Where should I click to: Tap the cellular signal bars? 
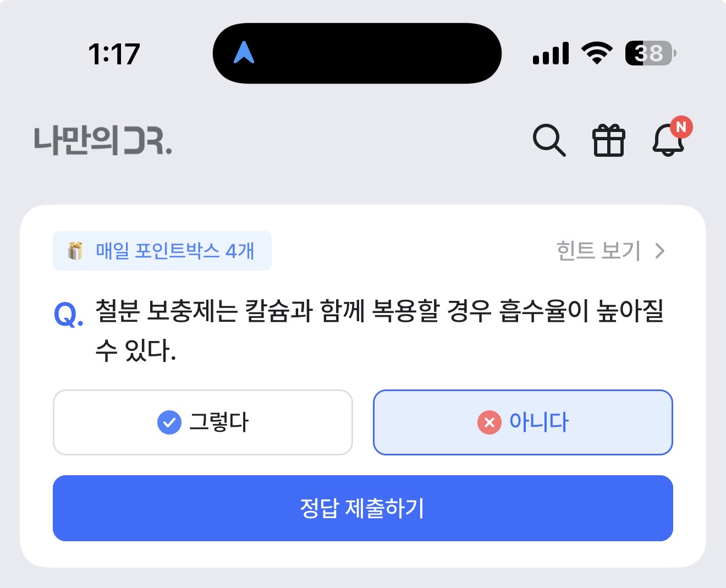551,53
